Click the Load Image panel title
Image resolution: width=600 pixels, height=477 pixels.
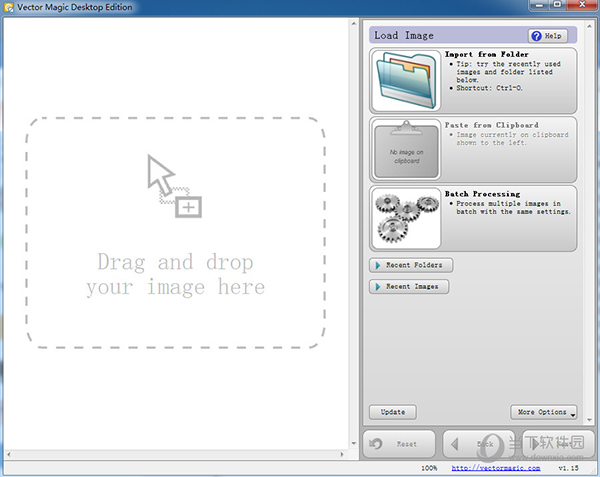(x=404, y=36)
